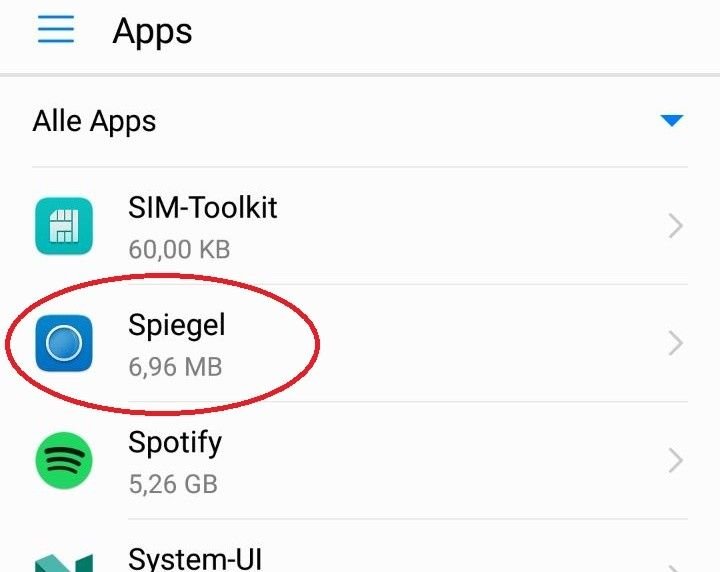Tap the partially visible System-UI app icon
Image resolution: width=720 pixels, height=572 pixels.
click(64, 560)
